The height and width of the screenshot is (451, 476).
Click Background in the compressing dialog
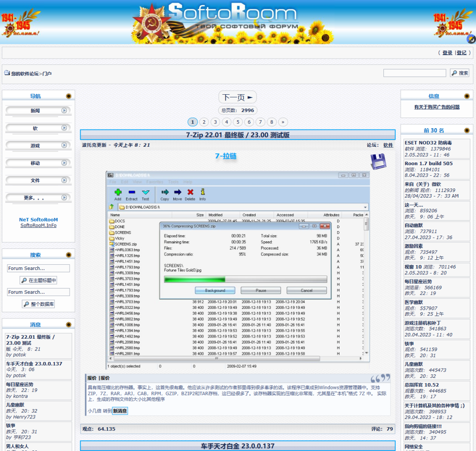215,291
